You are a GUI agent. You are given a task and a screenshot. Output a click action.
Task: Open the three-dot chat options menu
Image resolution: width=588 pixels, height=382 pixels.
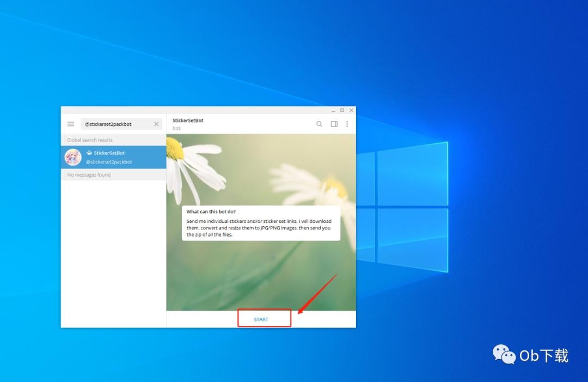(x=347, y=124)
